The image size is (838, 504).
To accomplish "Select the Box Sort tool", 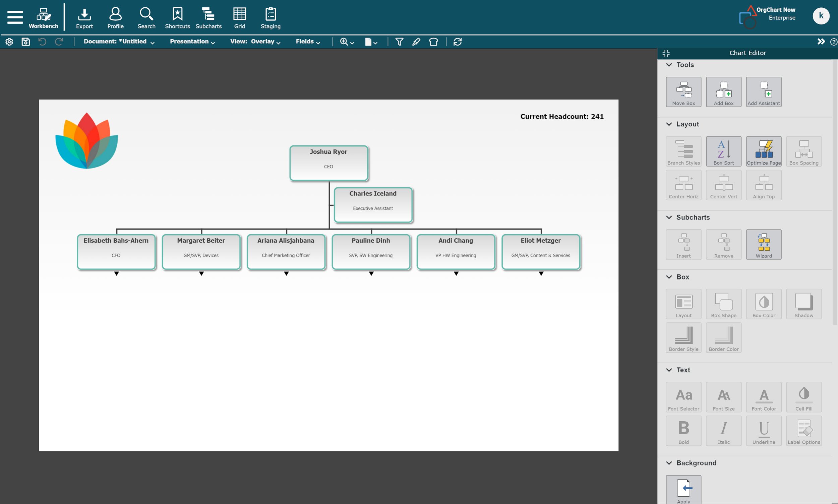I will (x=723, y=151).
